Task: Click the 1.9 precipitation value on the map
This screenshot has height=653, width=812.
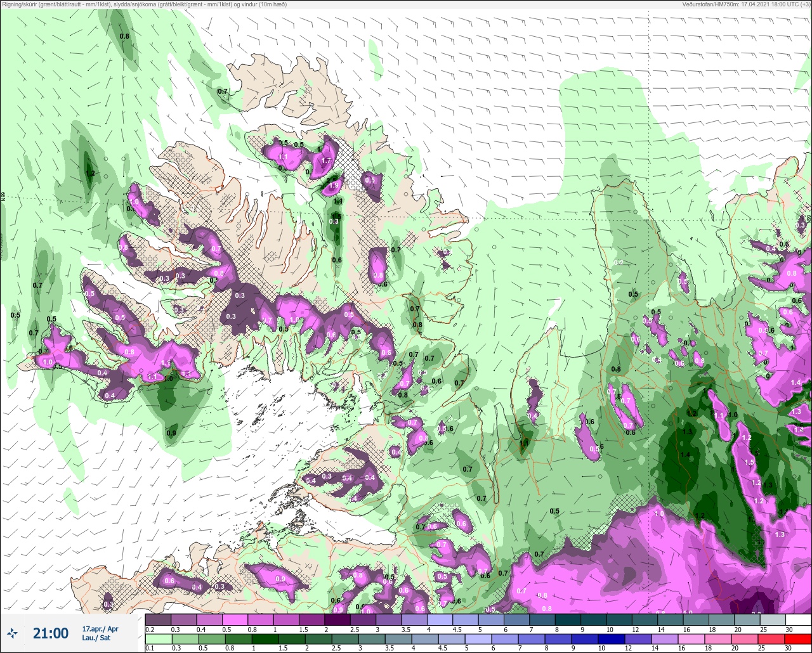Action: 334,186
